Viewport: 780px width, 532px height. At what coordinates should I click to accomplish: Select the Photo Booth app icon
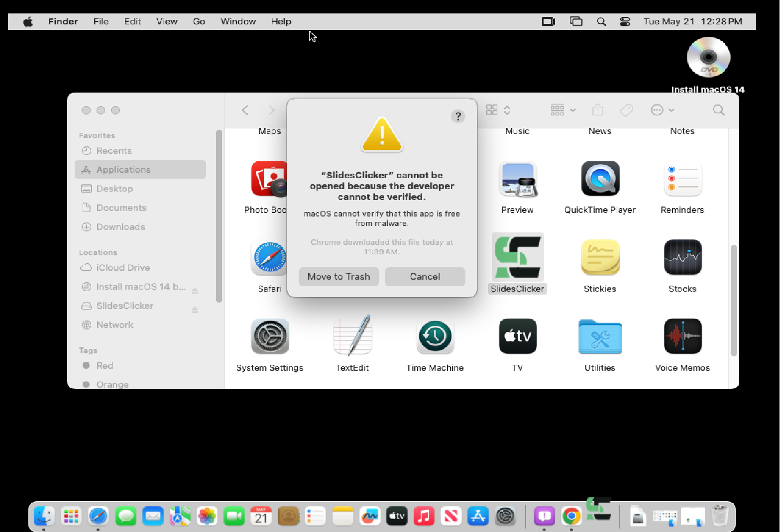tap(269, 179)
